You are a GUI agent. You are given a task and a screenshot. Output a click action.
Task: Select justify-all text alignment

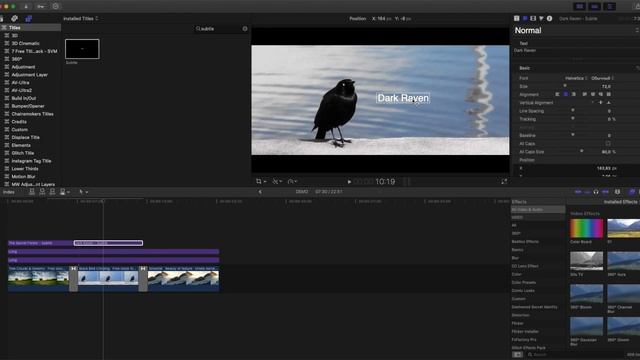click(609, 94)
